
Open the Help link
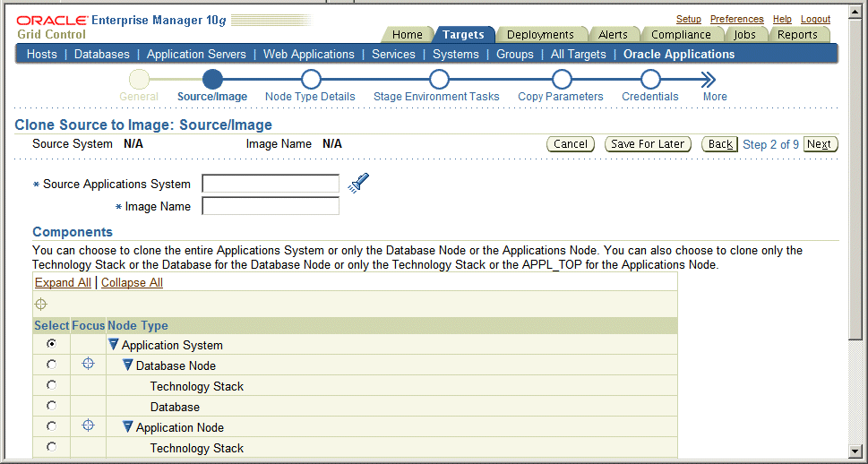pyautogui.click(x=782, y=19)
